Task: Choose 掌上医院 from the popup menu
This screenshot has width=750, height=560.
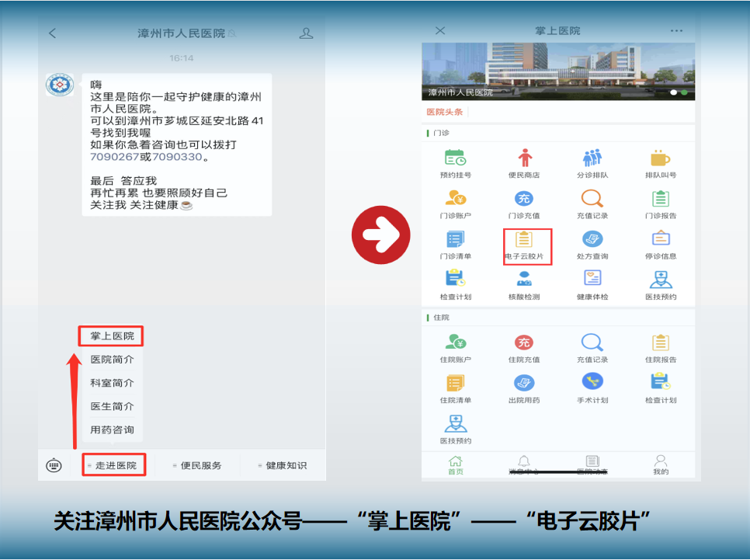Action: [111, 335]
